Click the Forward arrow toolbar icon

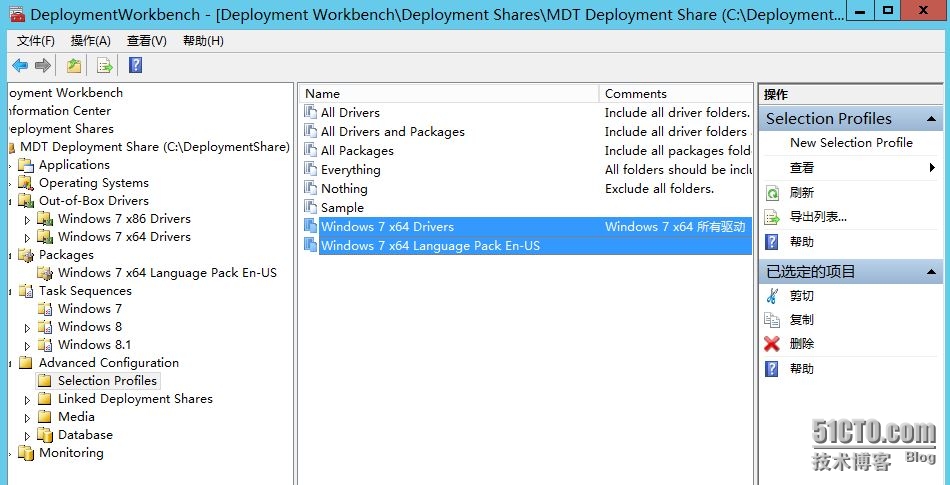[x=42, y=65]
